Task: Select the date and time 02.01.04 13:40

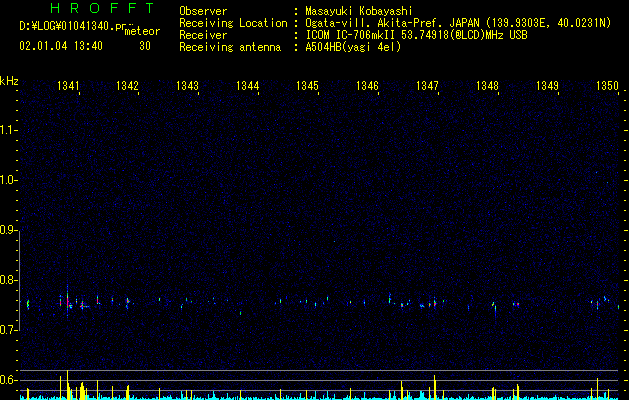Action: point(61,46)
